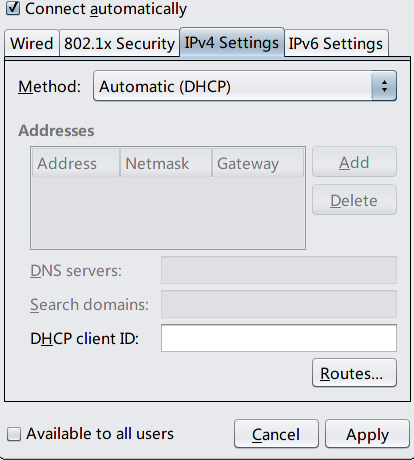This screenshot has height=460, width=414.
Task: Click the Address column header
Action: (x=76, y=163)
